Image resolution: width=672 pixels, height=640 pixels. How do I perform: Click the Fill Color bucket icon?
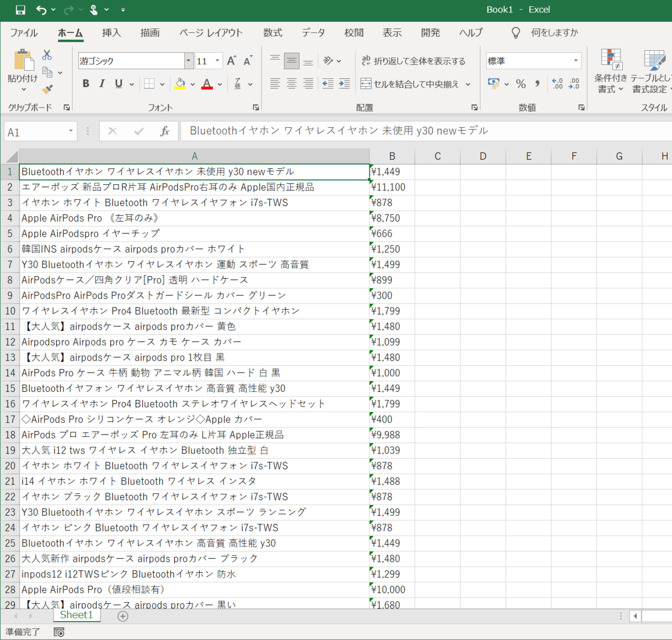[180, 84]
